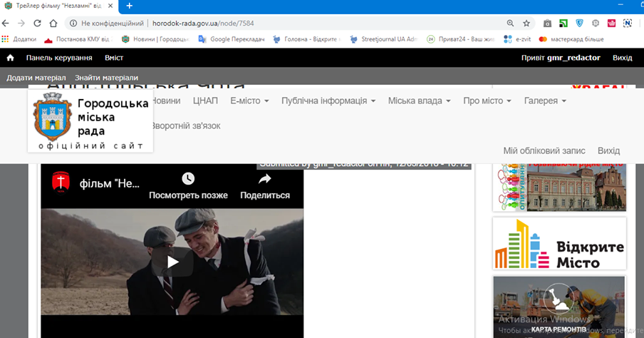Click the Watch Later clock icon
644x338 pixels.
tap(188, 180)
